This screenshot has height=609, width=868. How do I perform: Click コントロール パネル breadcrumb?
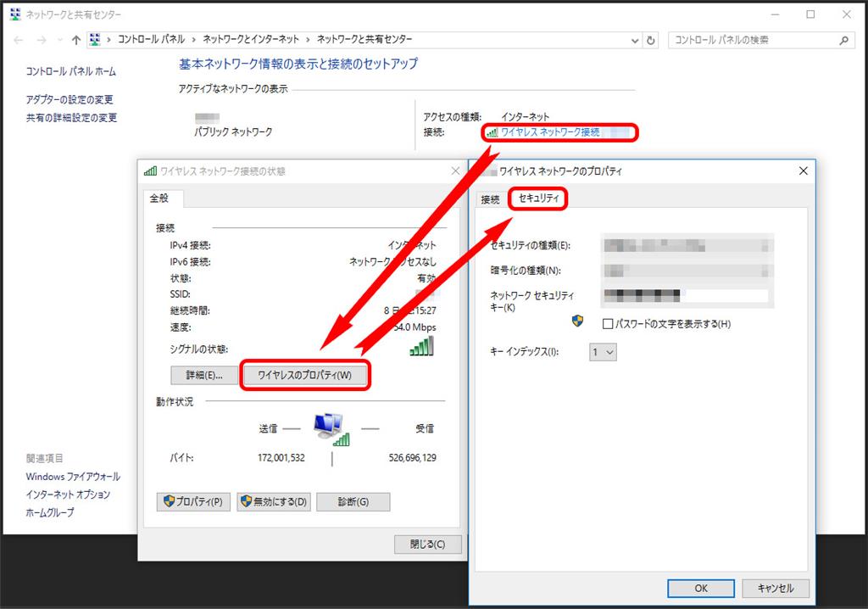151,39
